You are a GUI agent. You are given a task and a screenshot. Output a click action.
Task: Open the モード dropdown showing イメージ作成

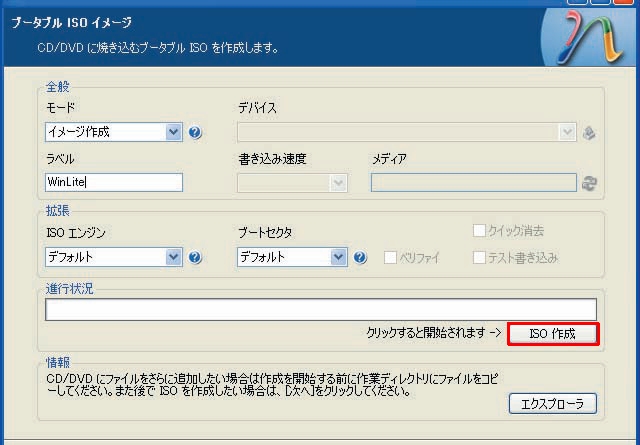click(x=114, y=132)
